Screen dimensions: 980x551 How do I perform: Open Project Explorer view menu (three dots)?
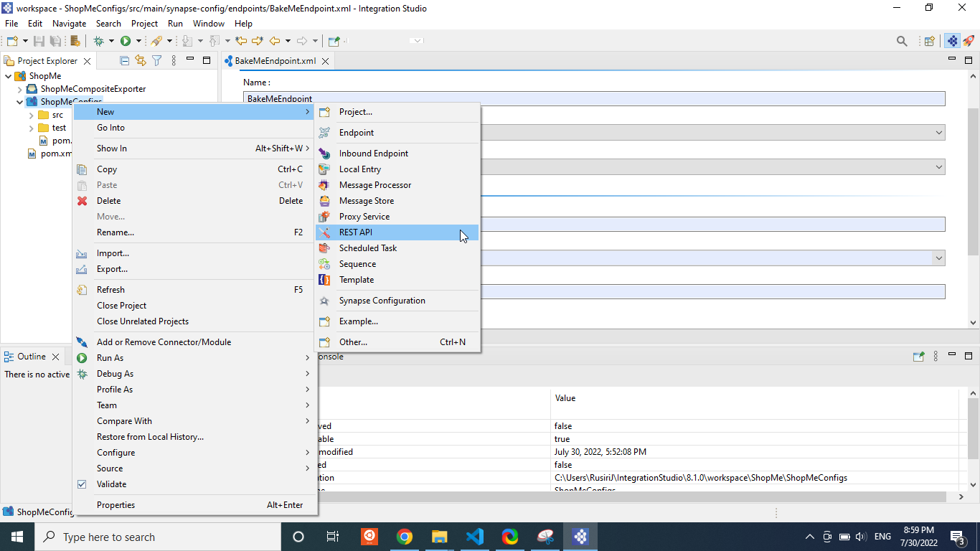pyautogui.click(x=174, y=61)
